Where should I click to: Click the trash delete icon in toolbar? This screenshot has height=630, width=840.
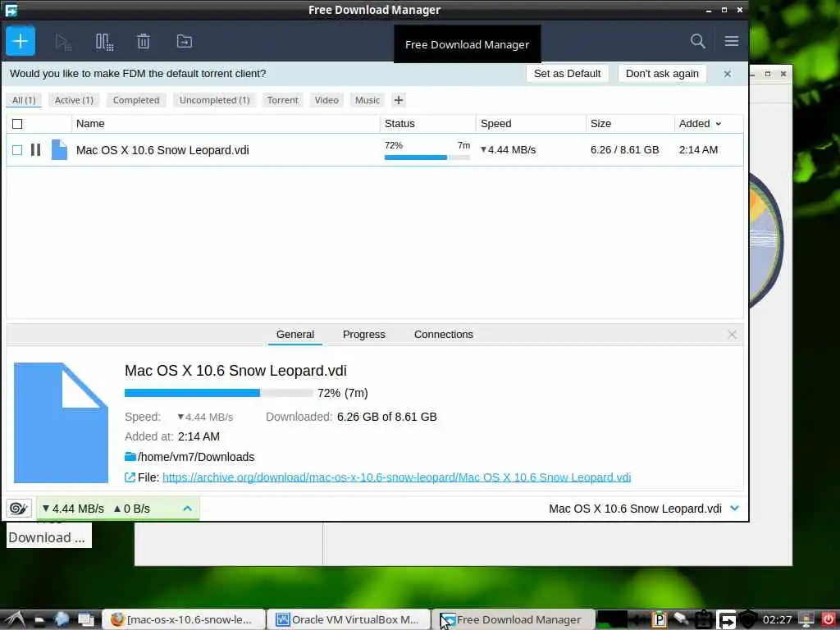tap(143, 41)
